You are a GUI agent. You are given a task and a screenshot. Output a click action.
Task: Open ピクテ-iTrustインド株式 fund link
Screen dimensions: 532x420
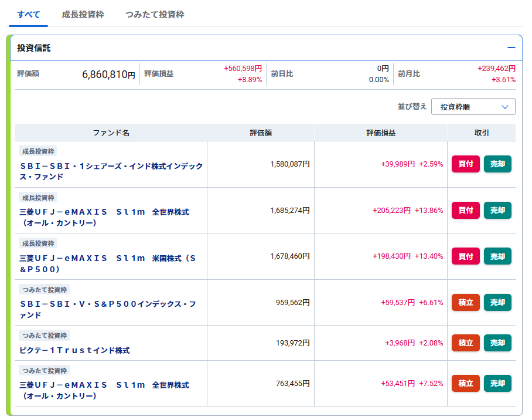point(74,350)
